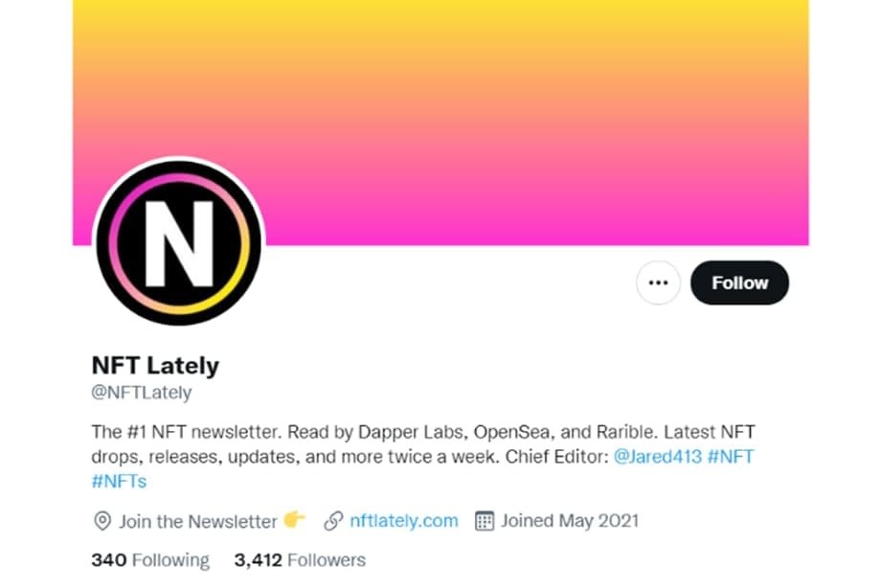Click the calendar icon beside Joined date
Screen dimensions: 882x588
pyautogui.click(x=485, y=521)
